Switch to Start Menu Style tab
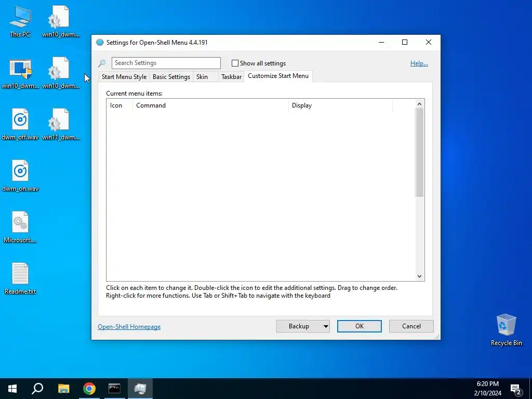Viewport: 532px width, 399px height. click(x=124, y=77)
